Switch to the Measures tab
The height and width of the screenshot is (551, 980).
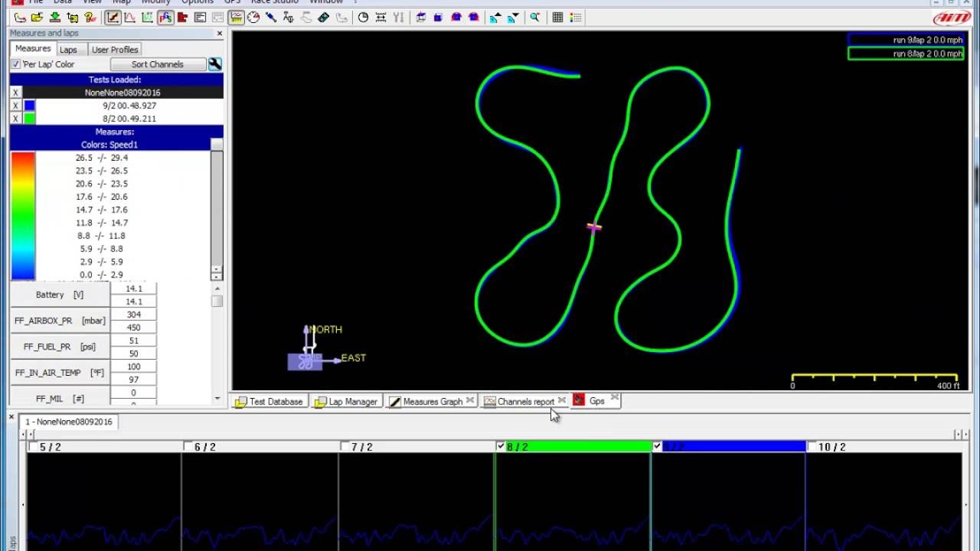point(33,48)
